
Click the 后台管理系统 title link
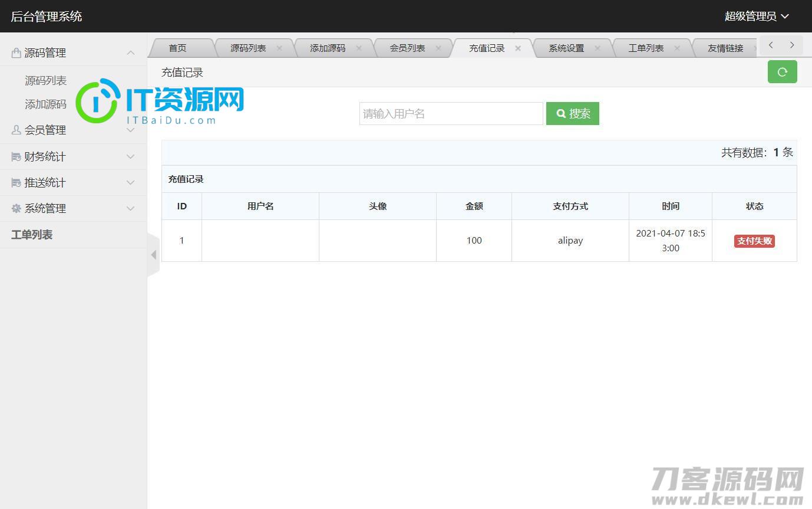coord(47,17)
